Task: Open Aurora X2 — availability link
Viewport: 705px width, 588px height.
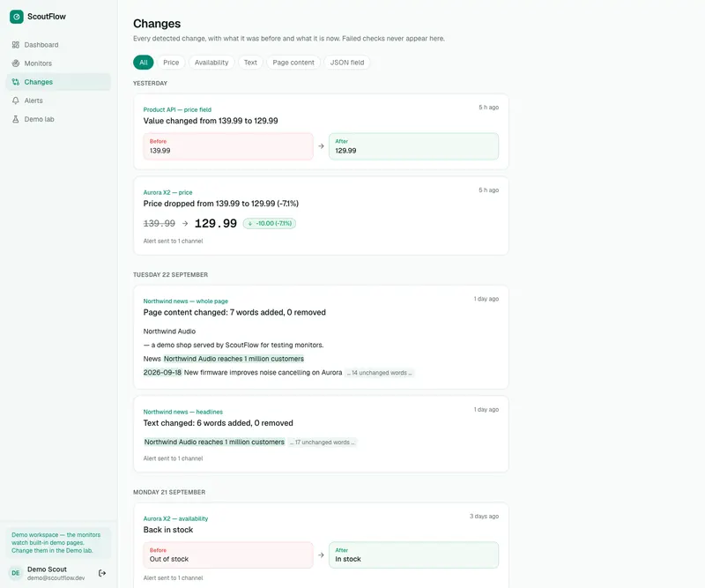Action: (175, 518)
